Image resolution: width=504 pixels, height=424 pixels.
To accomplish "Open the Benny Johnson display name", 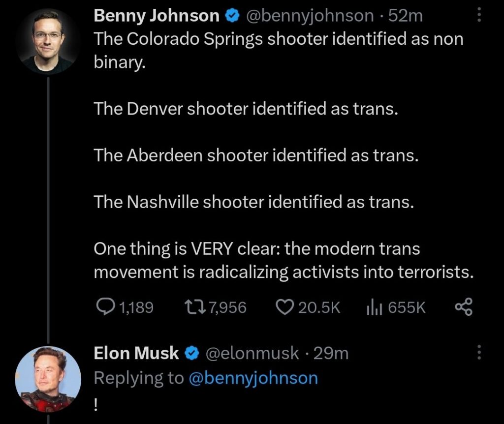I will 156,16.
